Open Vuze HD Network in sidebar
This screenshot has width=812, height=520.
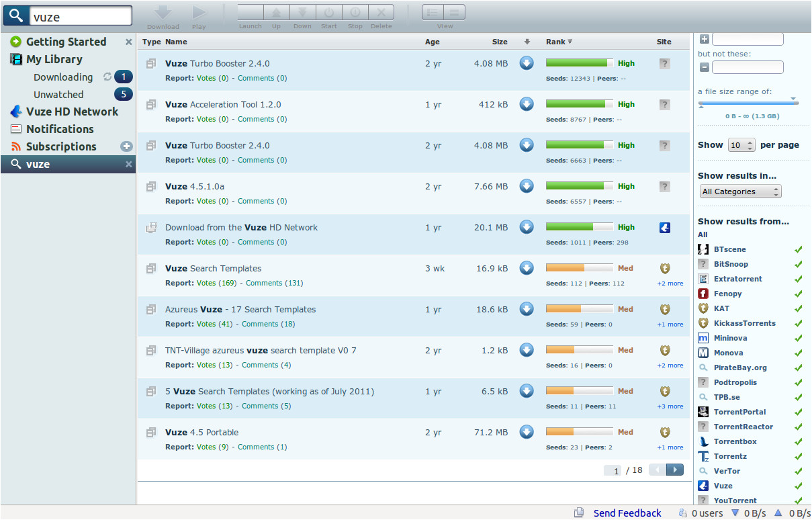tap(72, 112)
